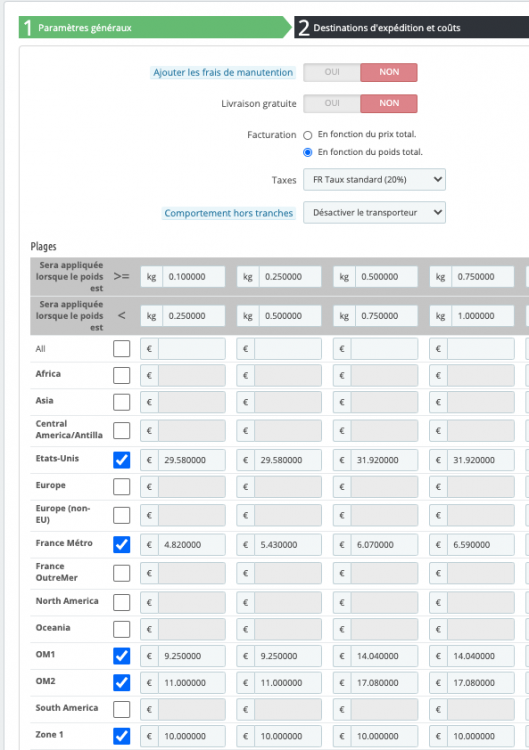Screen dimensions: 529x750
Task: Click the Plages section heading
Action: 44,246
